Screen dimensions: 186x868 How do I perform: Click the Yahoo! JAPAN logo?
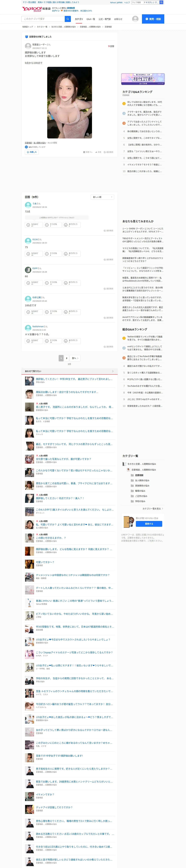point(31,9)
